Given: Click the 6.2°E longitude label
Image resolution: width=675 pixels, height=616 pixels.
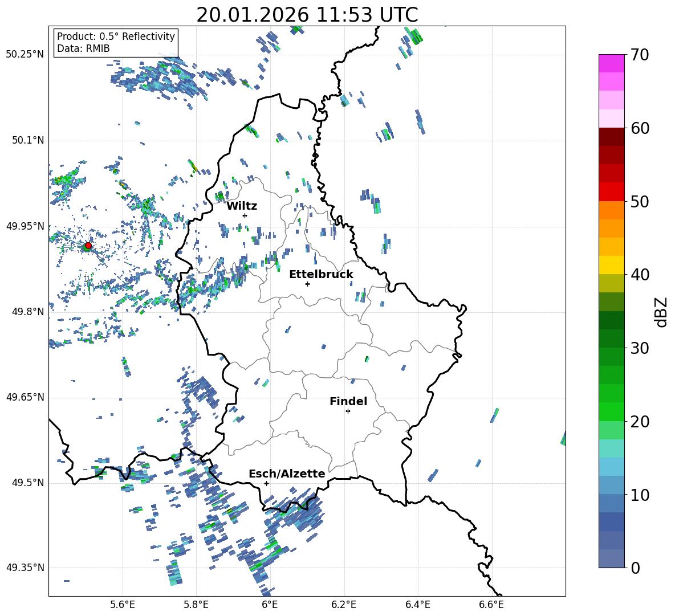Looking at the screenshot, I should coord(344,605).
